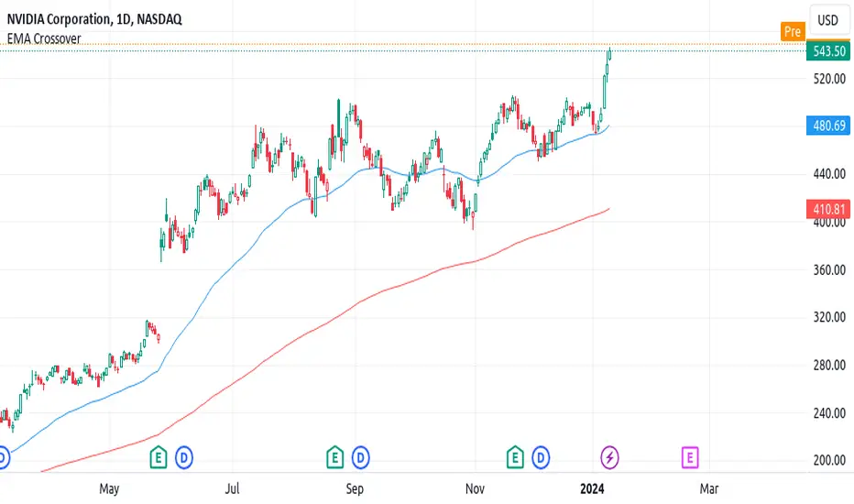Open the green earnings E marker in mid-May
Viewport: 854px width, 504px height.
click(158, 457)
